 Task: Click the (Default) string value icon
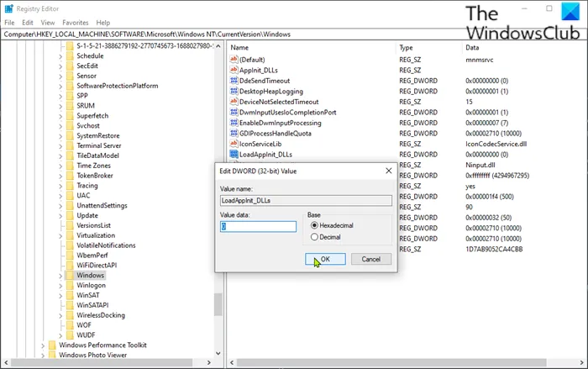pyautogui.click(x=234, y=60)
